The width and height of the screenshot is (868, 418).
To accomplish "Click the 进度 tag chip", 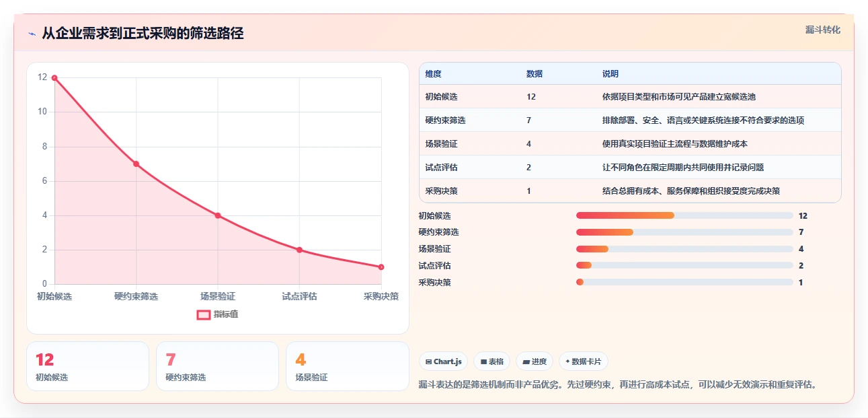I will 535,361.
